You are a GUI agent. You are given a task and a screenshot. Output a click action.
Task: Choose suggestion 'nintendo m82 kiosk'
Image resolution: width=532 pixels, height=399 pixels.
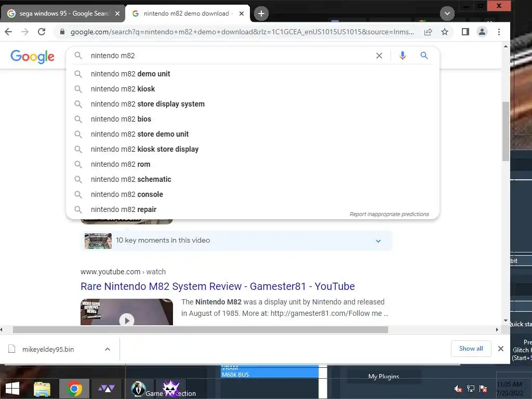(253, 89)
